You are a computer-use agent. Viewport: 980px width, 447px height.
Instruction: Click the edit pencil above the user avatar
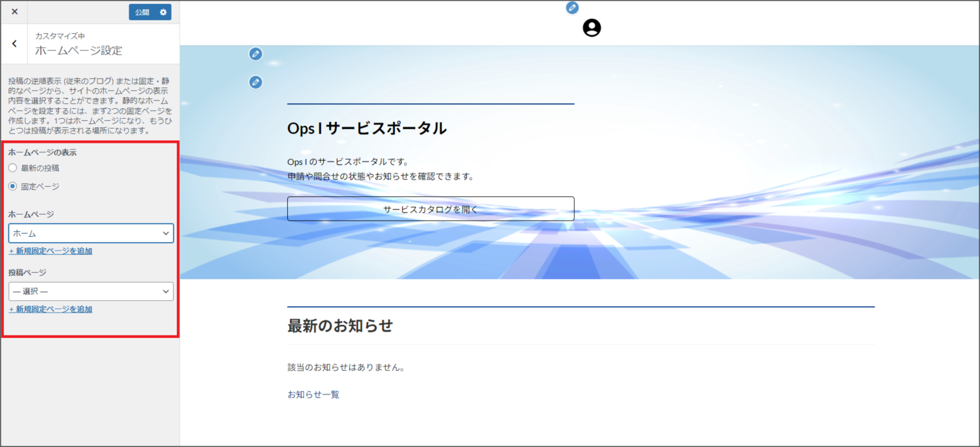tap(572, 8)
